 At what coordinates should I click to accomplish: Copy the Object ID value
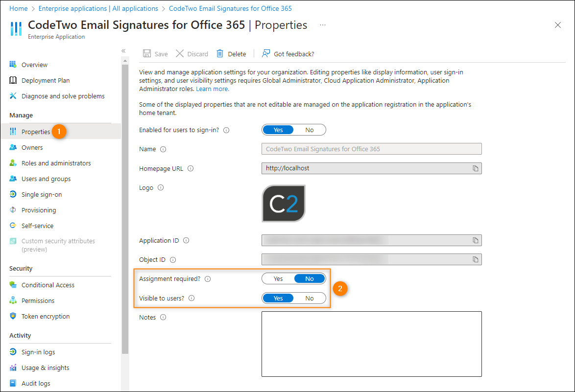[x=475, y=259]
